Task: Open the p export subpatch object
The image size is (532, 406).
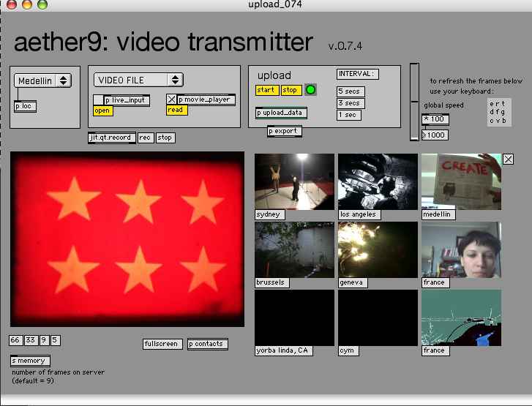Action: coord(284,131)
